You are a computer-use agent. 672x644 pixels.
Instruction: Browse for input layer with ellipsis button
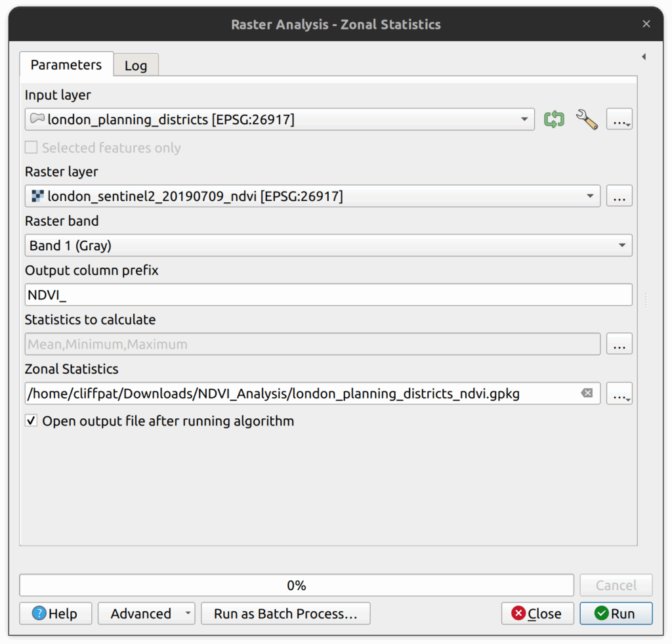pyautogui.click(x=619, y=119)
